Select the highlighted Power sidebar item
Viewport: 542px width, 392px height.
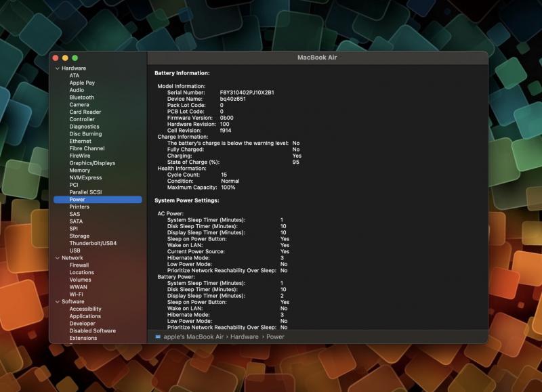click(98, 200)
